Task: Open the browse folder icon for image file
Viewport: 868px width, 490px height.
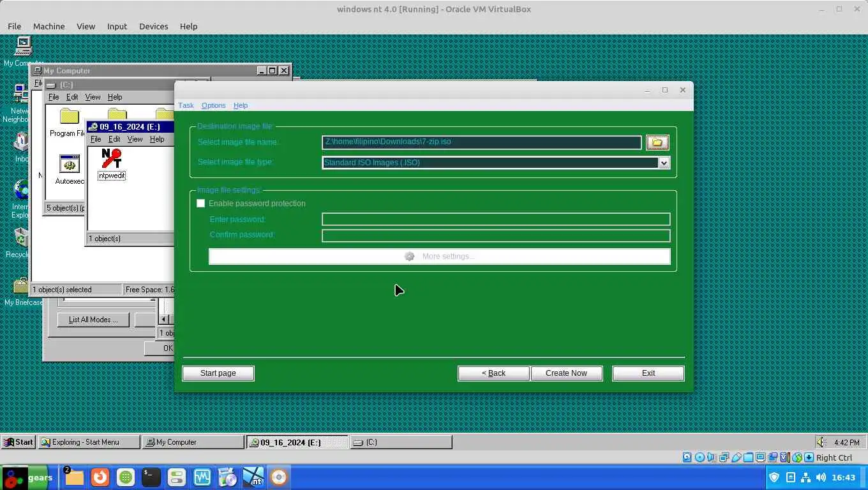Action: point(657,142)
